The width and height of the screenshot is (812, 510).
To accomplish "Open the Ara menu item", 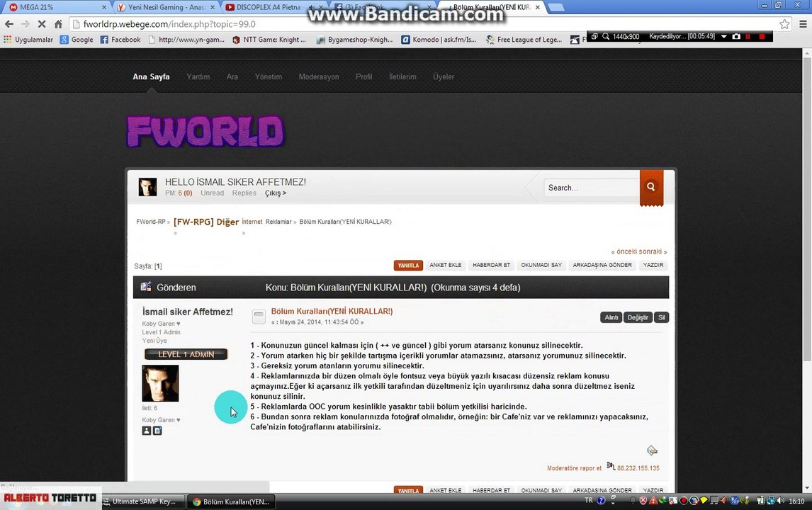I will coord(232,76).
